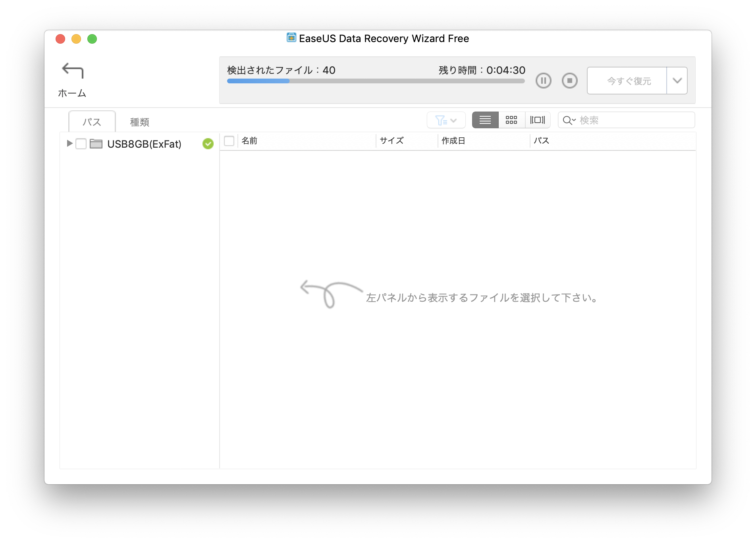Open the recover button dropdown arrow
Viewport: 756px width, 543px height.
click(677, 81)
